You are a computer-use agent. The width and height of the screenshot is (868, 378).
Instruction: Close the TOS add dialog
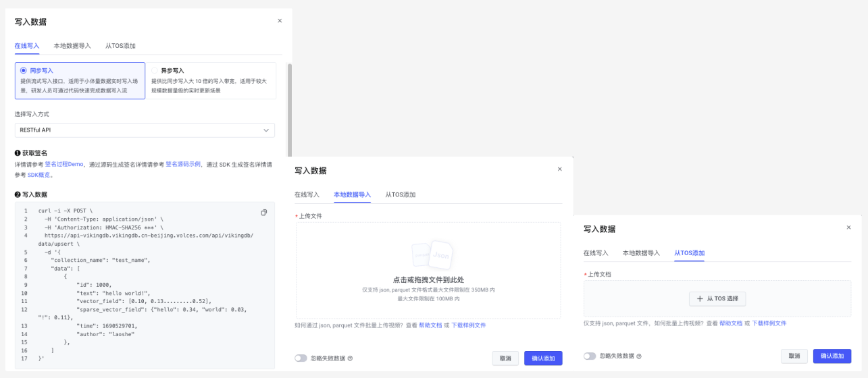(x=848, y=227)
